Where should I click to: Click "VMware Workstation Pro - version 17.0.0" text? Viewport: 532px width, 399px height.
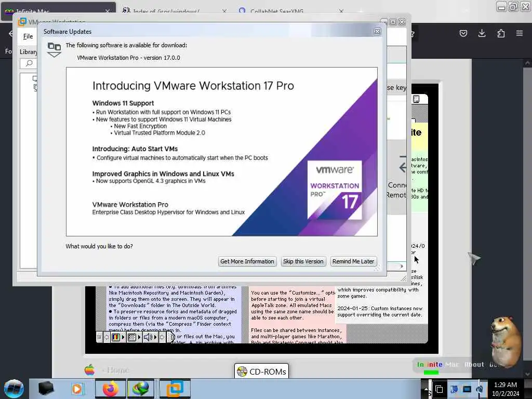click(x=129, y=58)
